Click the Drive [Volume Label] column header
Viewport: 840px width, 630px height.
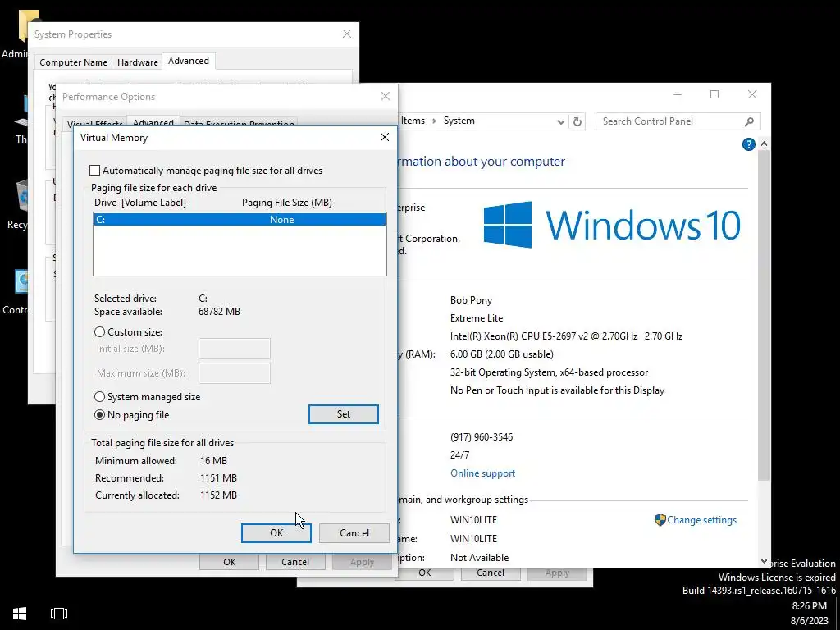[140, 203]
